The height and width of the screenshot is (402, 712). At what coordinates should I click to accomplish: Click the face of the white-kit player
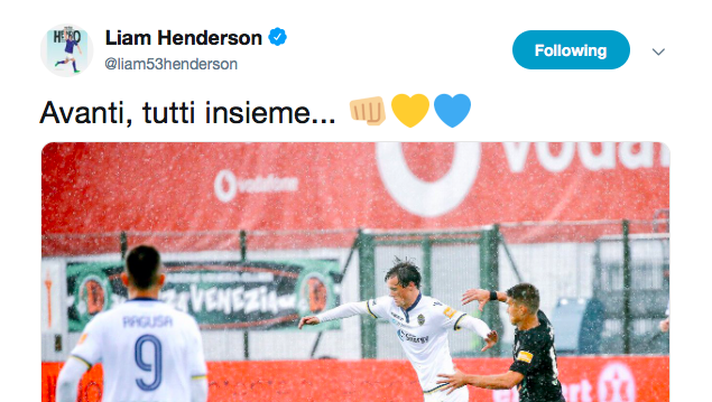pyautogui.click(x=400, y=286)
